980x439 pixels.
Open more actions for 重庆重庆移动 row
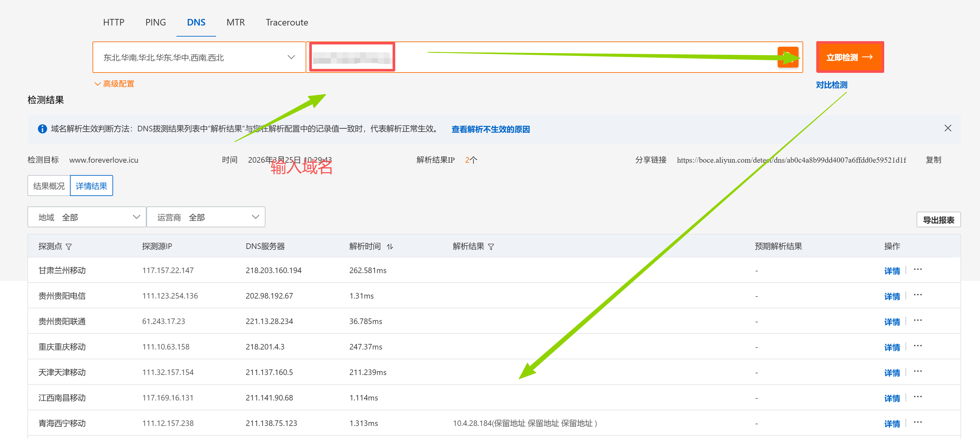tap(918, 346)
